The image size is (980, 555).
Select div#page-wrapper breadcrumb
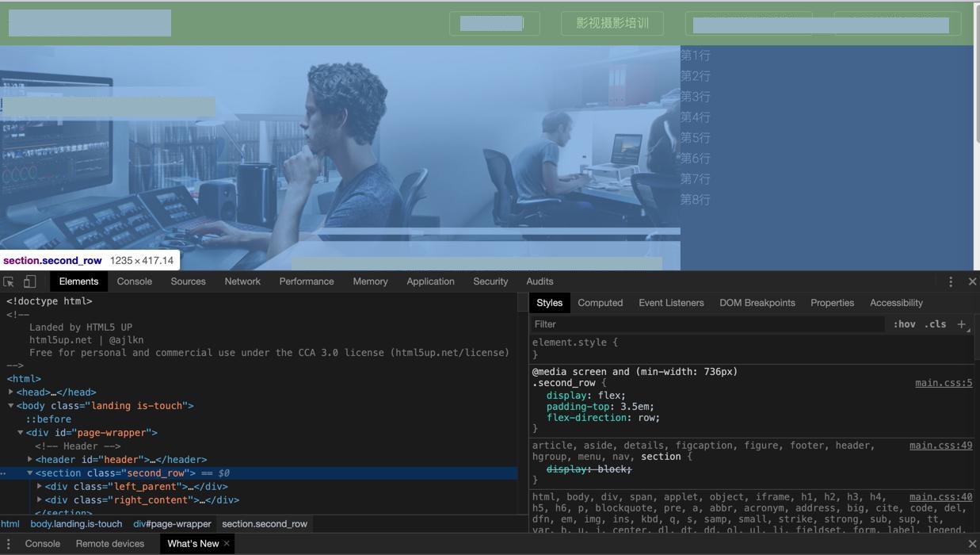click(172, 524)
